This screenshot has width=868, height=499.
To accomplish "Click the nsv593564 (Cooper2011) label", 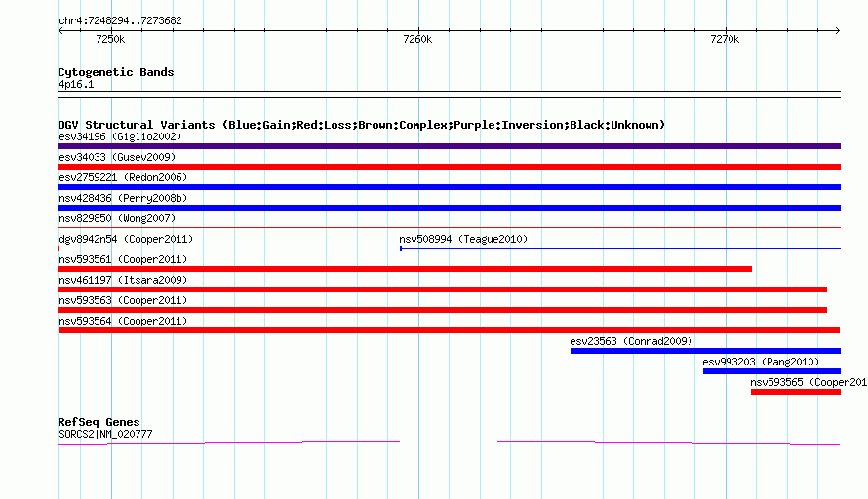I will tap(123, 321).
